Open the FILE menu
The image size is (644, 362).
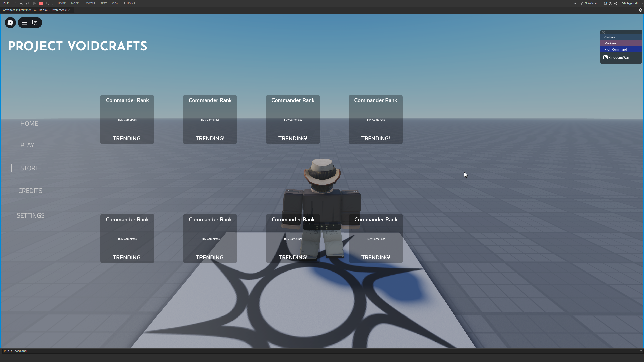[x=6, y=3]
